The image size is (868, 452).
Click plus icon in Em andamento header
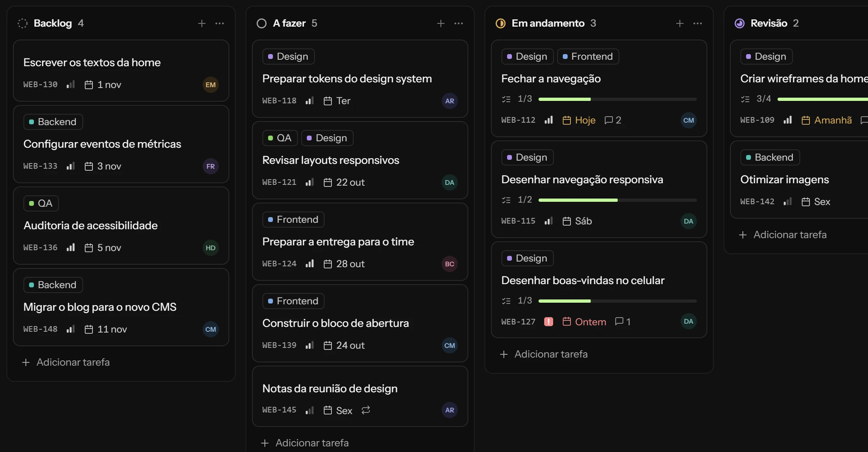pos(680,23)
